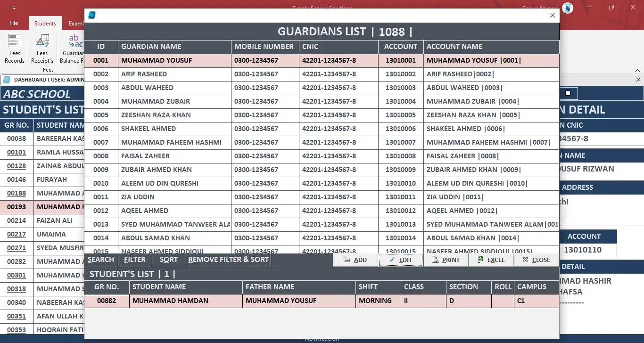644x343 pixels.
Task: Apply a FILTER to the guardians list
Action: pyautogui.click(x=135, y=259)
